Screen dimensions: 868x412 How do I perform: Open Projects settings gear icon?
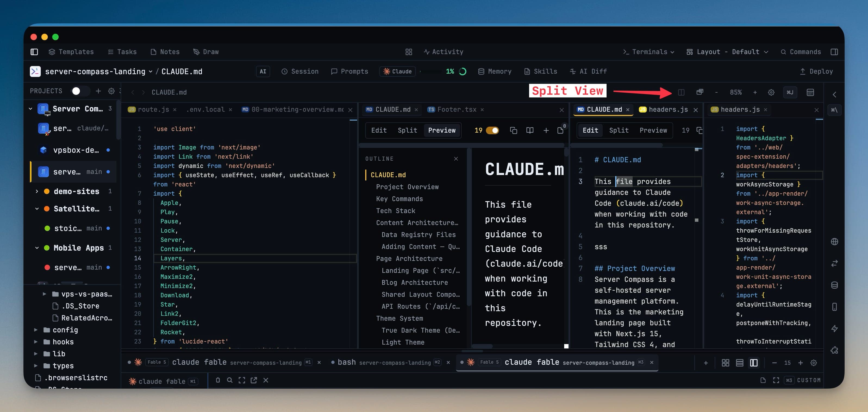click(111, 91)
